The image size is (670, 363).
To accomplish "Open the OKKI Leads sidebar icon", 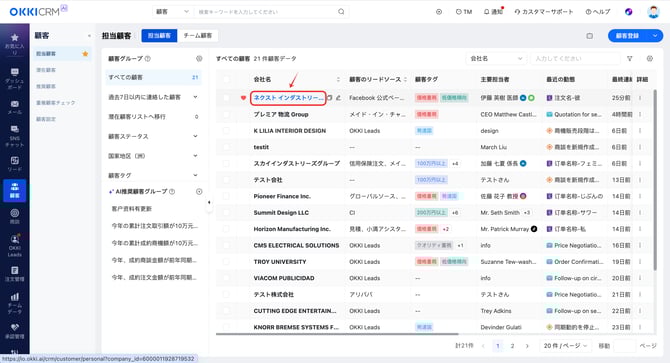I will click(x=15, y=246).
